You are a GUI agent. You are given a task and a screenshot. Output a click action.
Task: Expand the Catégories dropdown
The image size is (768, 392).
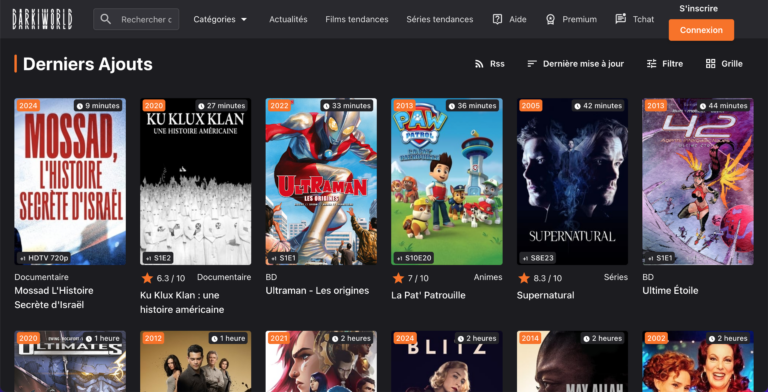[220, 19]
